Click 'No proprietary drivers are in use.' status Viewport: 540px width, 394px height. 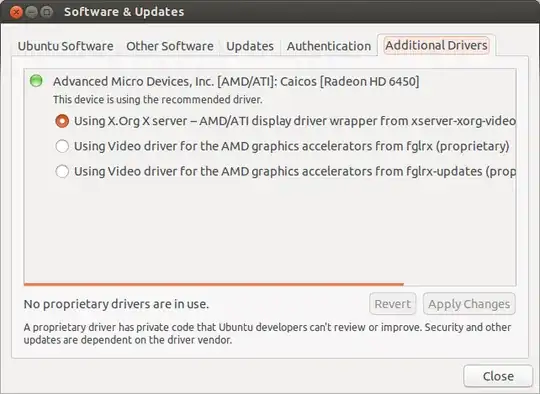[x=116, y=304]
